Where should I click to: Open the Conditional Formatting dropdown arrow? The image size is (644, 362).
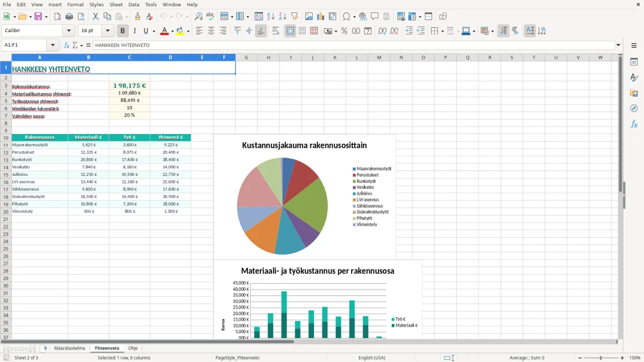pyautogui.click(x=492, y=31)
